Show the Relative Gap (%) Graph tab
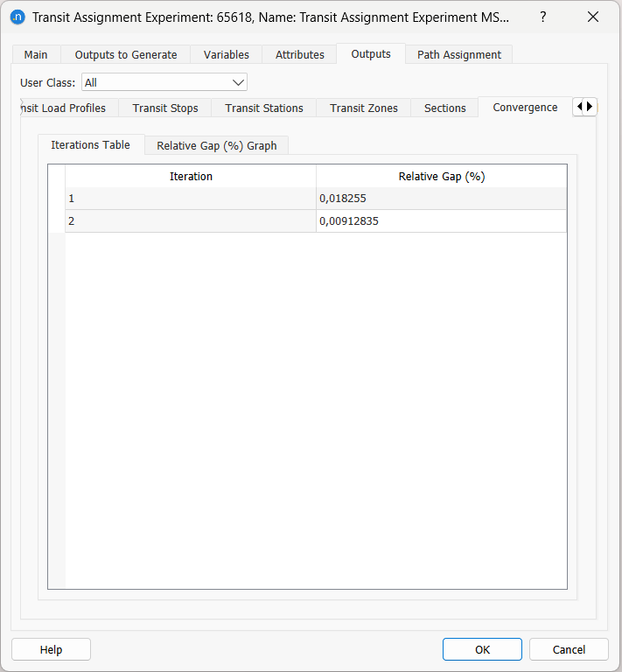The height and width of the screenshot is (672, 622). click(217, 145)
